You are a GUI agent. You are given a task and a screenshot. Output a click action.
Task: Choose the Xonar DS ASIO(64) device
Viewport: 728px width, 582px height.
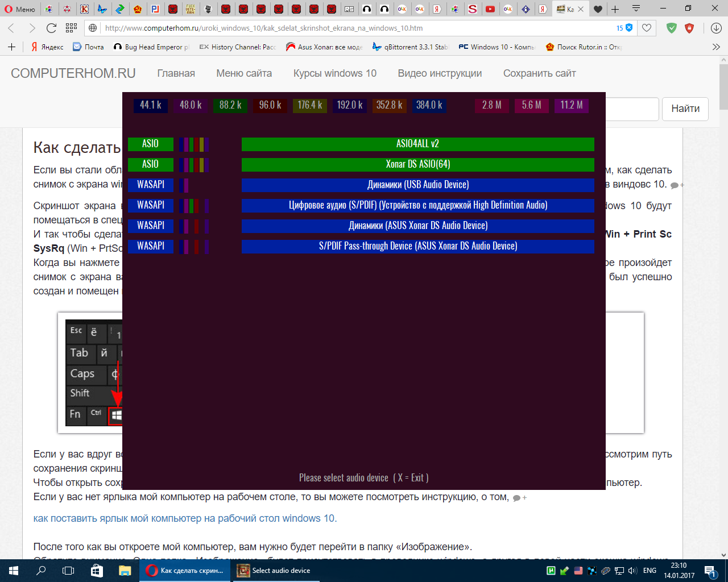click(x=418, y=164)
